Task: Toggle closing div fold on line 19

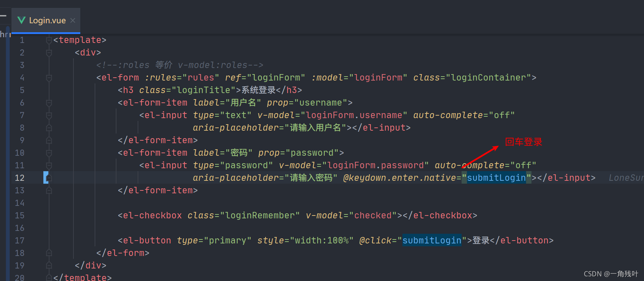Action: 49,266
